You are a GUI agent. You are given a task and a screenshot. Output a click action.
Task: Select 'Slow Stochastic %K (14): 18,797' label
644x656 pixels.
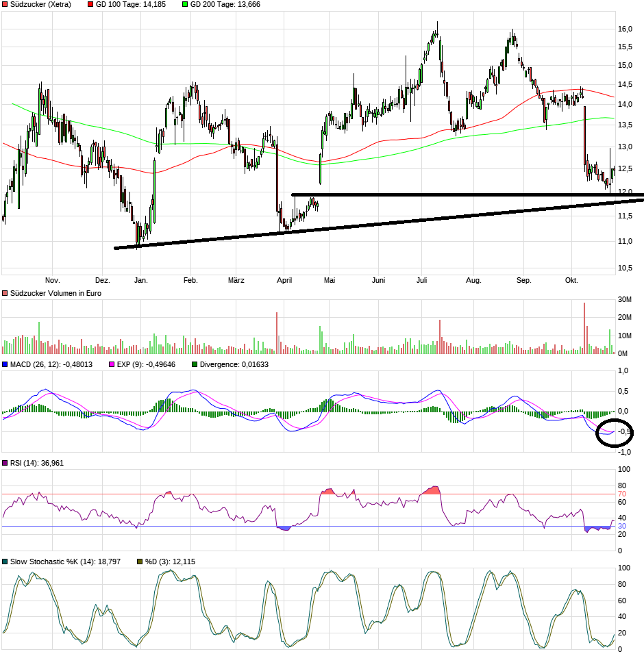(65, 562)
